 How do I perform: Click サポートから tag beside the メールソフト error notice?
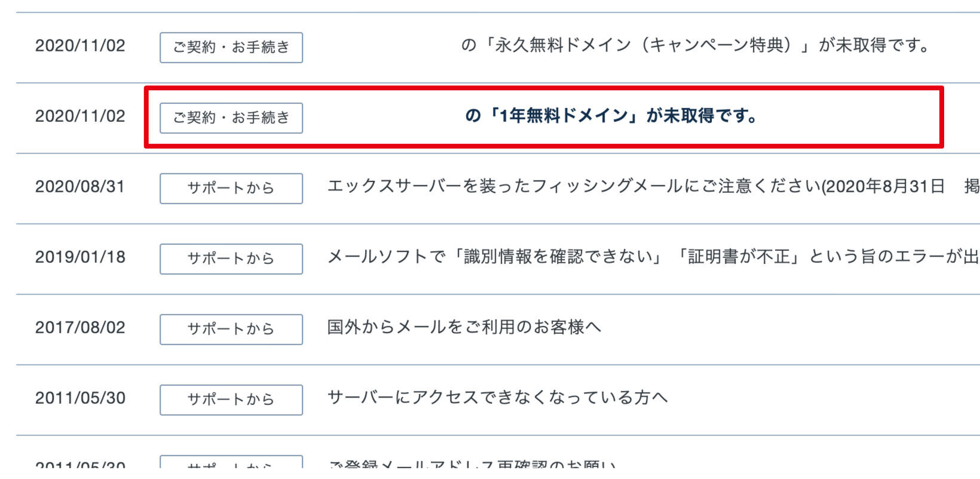point(231,259)
